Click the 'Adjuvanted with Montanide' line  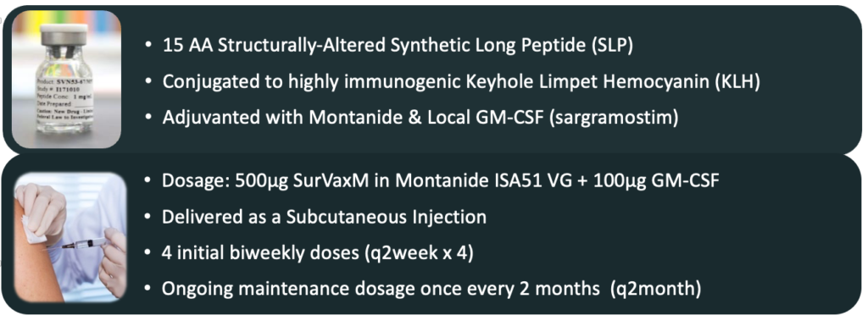420,119
